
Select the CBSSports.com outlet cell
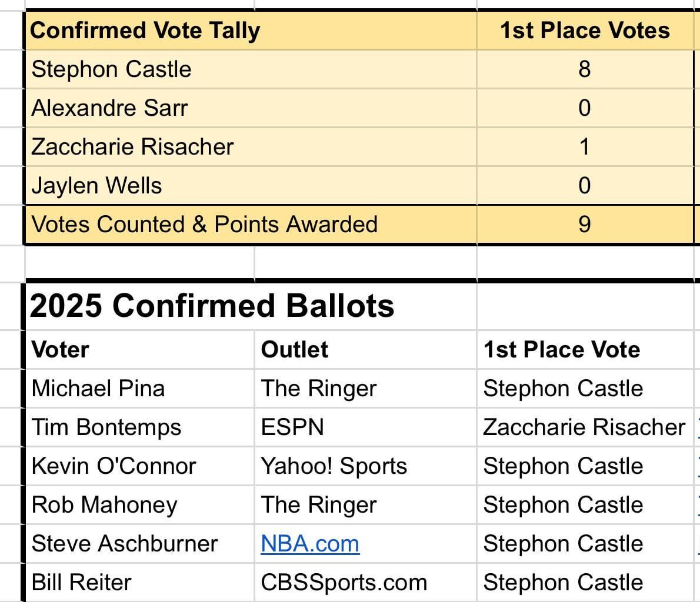[344, 583]
